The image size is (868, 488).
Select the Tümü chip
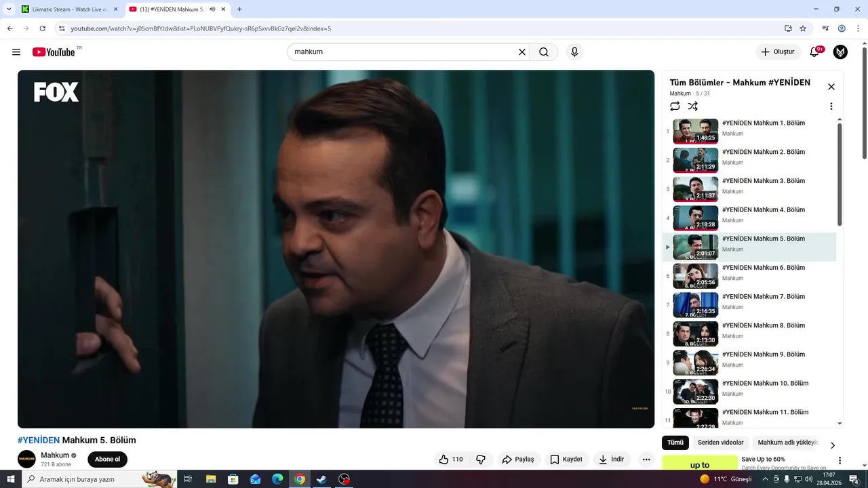point(675,443)
